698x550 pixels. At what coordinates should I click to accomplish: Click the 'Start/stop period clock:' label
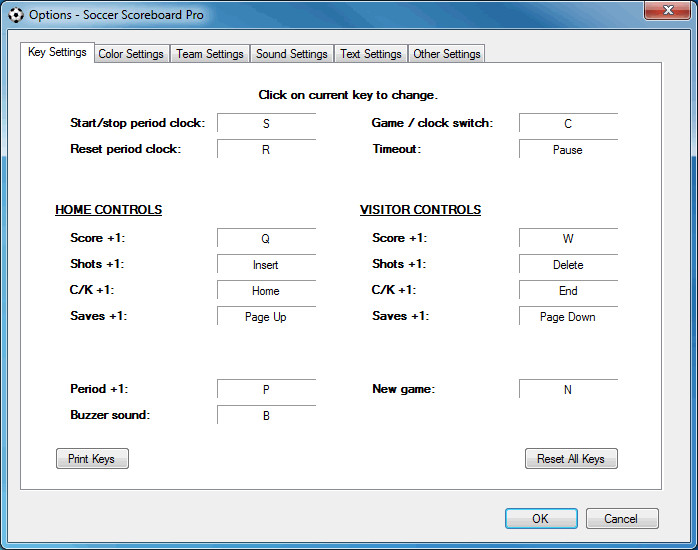(x=138, y=123)
